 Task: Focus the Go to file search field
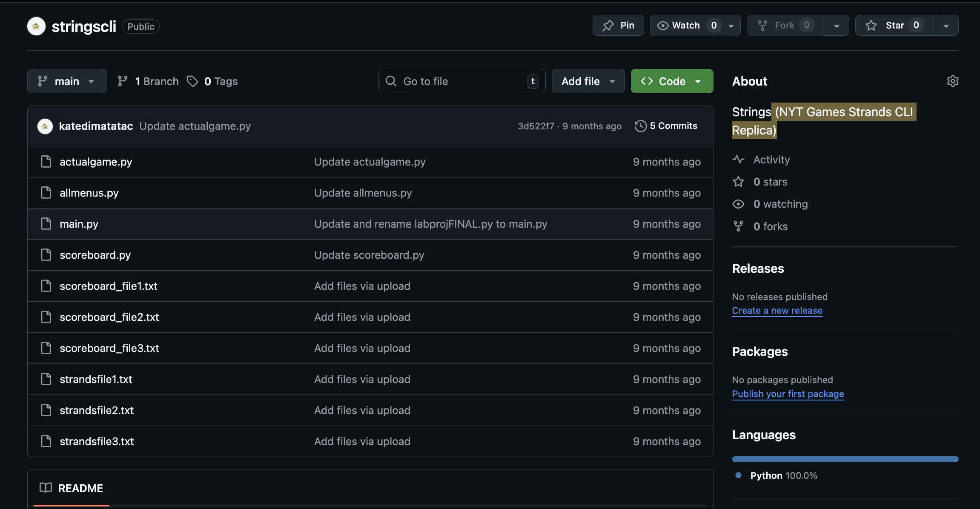tap(462, 81)
